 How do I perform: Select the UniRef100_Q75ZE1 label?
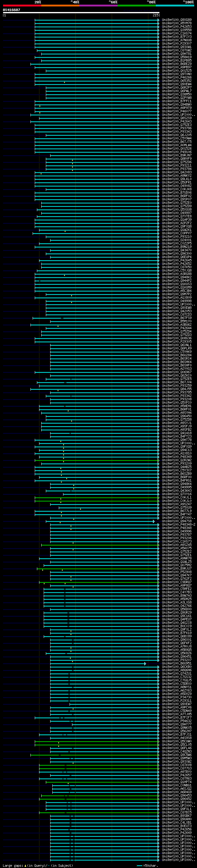[x=177, y=555]
